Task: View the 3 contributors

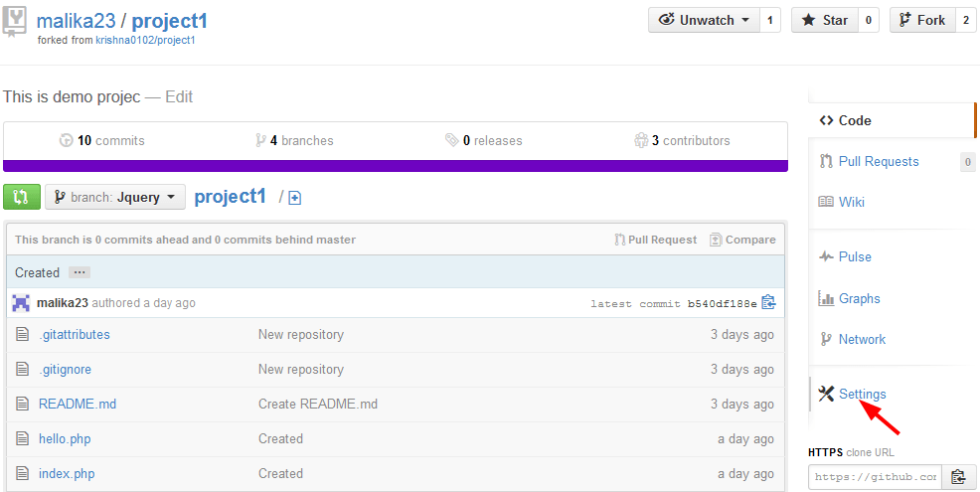Action: pos(682,141)
